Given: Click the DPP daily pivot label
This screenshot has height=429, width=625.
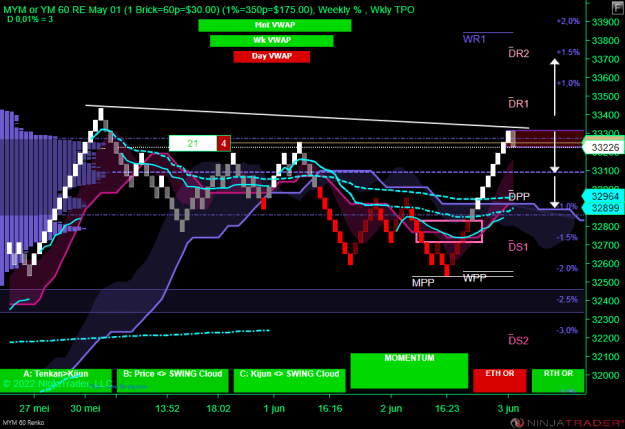Looking at the screenshot, I should tap(519, 197).
